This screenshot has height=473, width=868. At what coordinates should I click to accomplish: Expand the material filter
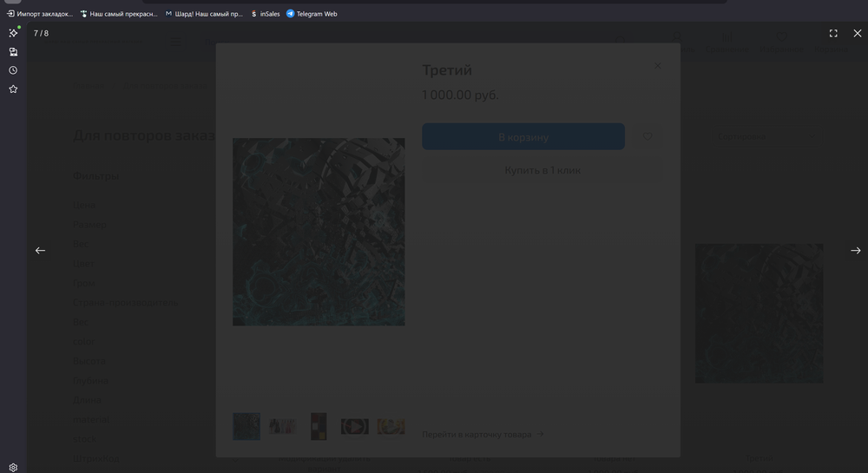point(91,419)
